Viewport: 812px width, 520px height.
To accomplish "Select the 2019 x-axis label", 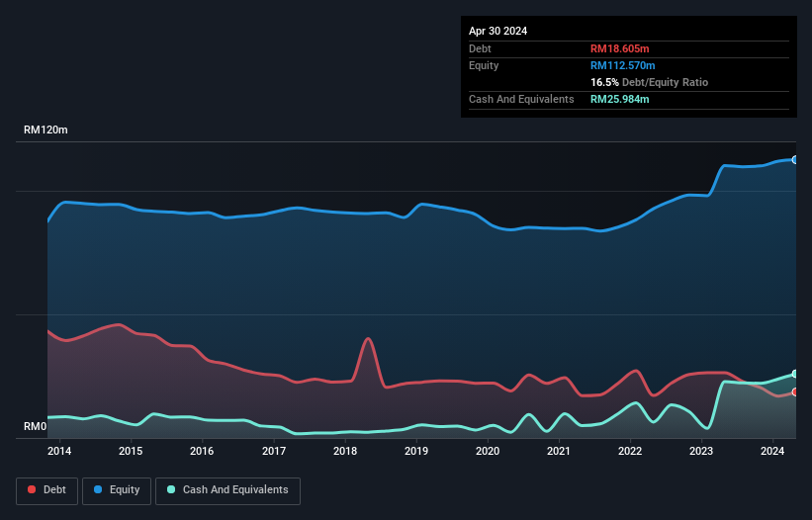I will (x=416, y=451).
